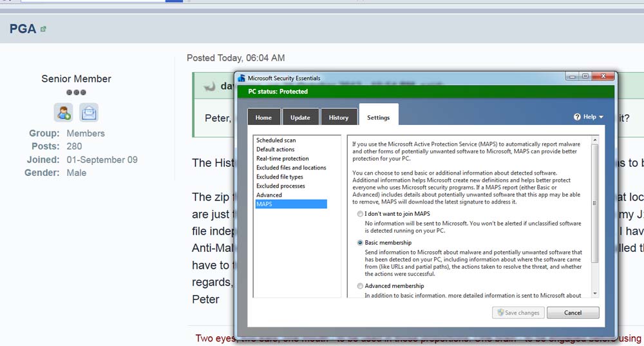Click the settings pane scrollbar down arrow
This screenshot has width=644, height=346.
pos(594,293)
